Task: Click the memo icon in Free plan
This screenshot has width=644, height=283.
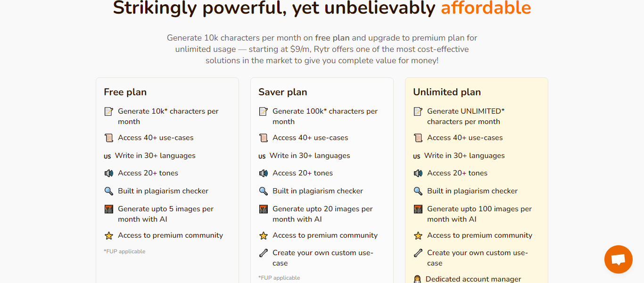Action: (x=109, y=112)
